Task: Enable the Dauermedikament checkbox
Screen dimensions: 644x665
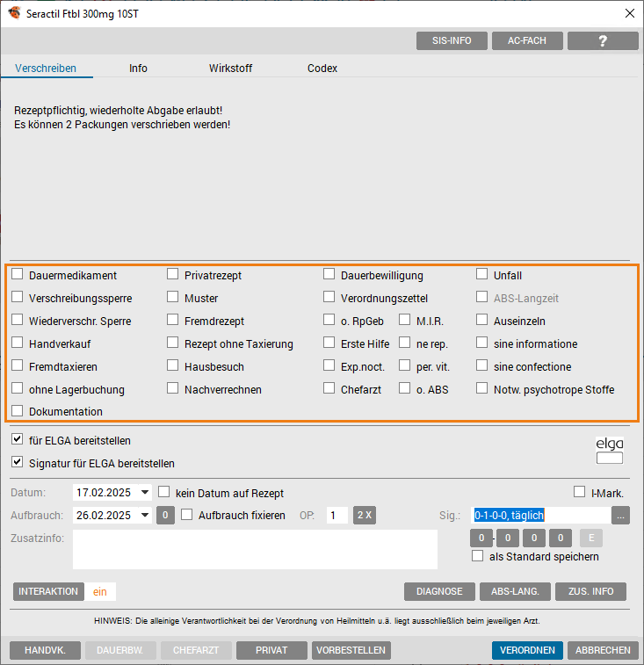Action: pos(17,274)
